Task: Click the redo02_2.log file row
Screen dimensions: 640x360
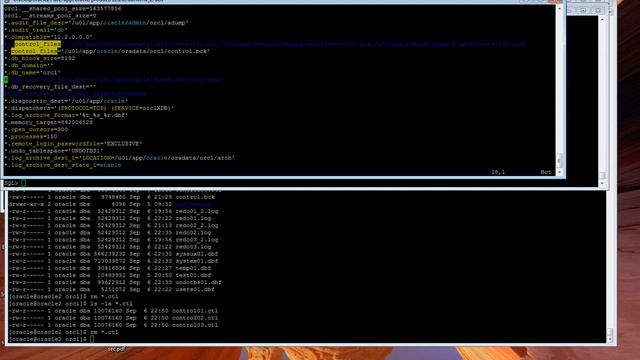Action: tap(113, 225)
